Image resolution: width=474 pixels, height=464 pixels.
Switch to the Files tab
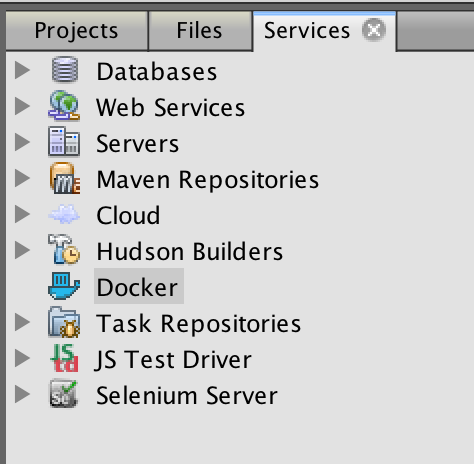[x=200, y=31]
